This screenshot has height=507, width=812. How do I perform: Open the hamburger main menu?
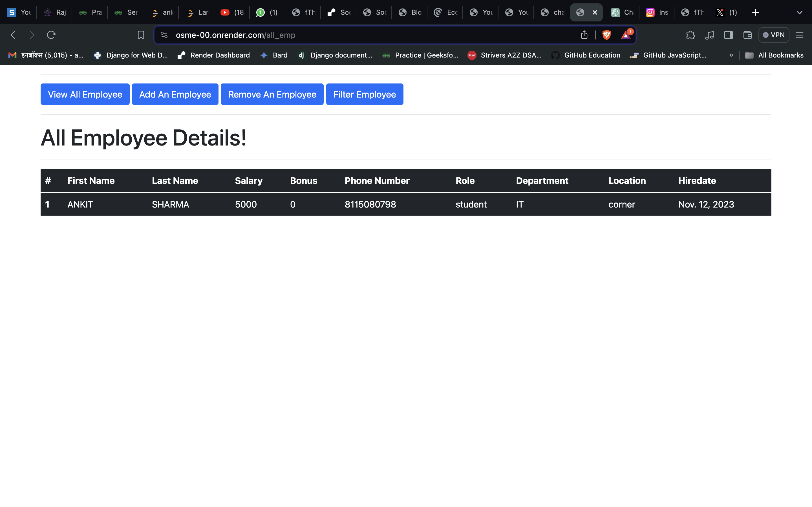(x=799, y=35)
